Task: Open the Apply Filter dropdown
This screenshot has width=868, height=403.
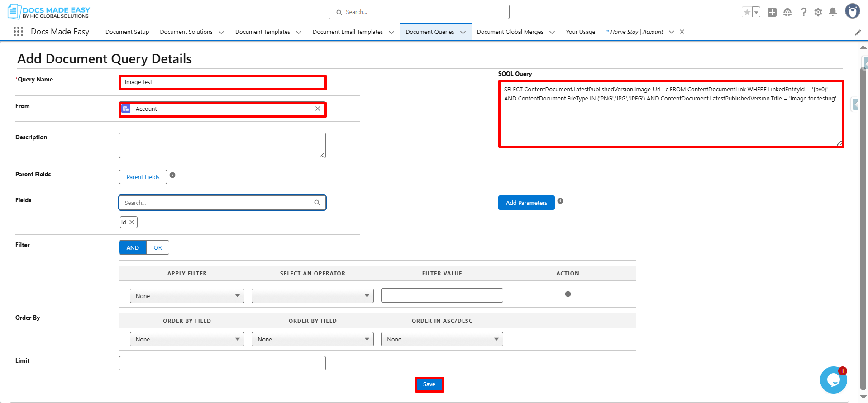Action: coord(187,296)
